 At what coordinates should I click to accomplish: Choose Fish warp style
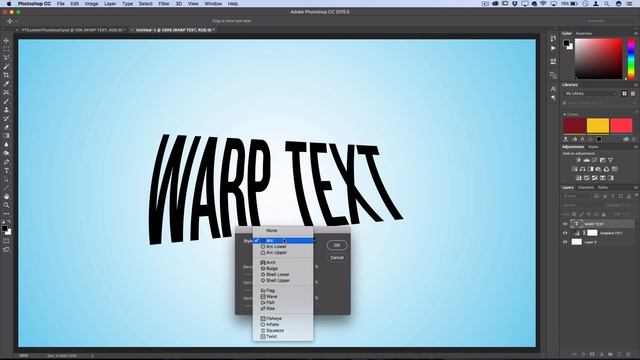tap(283, 303)
